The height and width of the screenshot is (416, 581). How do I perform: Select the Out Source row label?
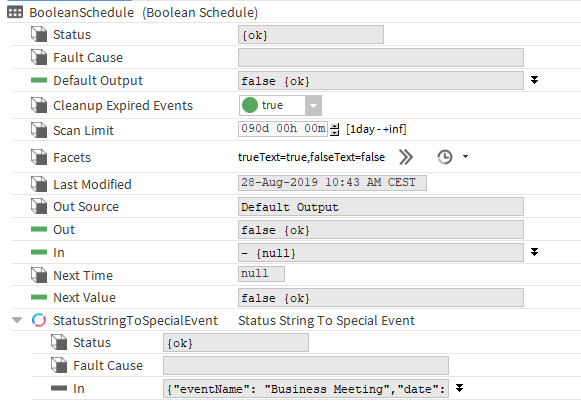click(x=86, y=207)
